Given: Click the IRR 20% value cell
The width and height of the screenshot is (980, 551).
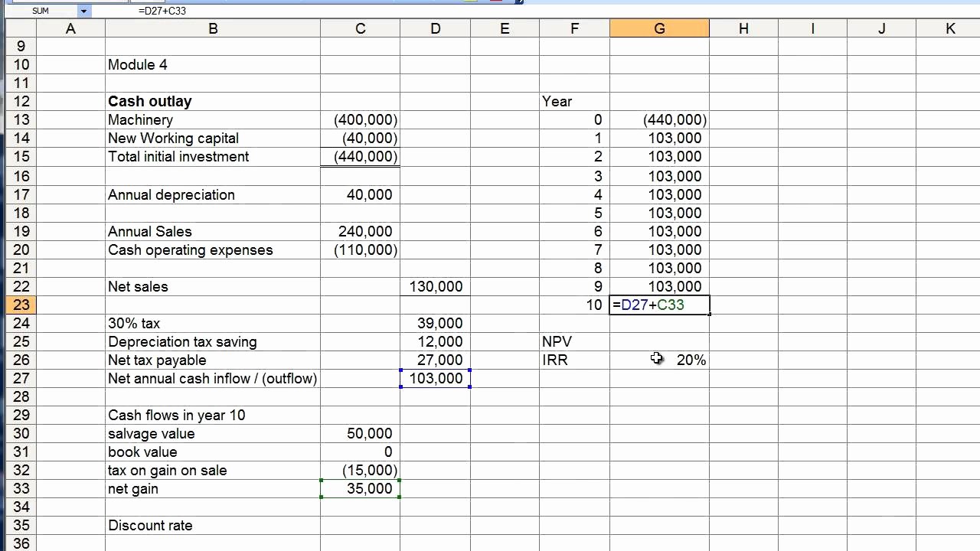Looking at the screenshot, I should pos(659,360).
